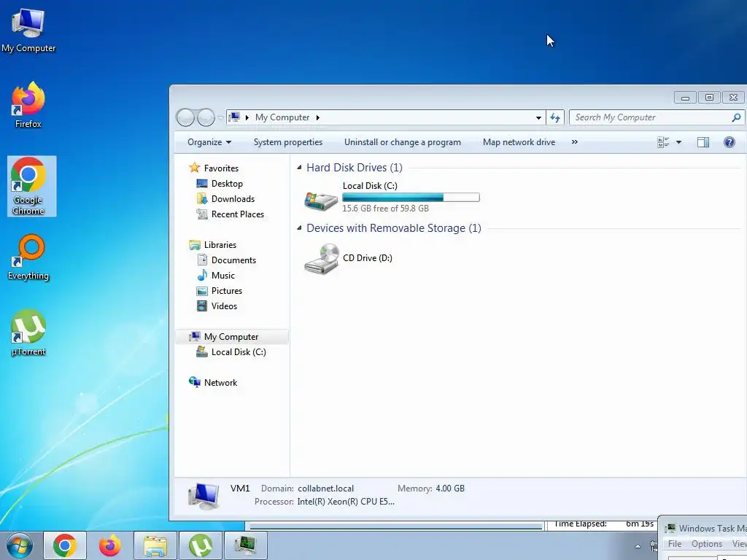Click the search magnifier icon
The width and height of the screenshot is (747, 560).
[736, 117]
